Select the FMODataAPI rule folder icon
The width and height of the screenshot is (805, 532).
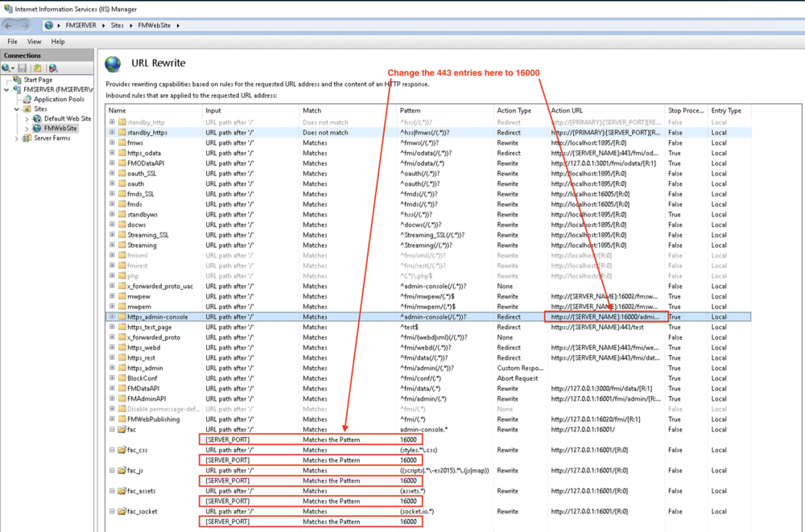point(122,163)
